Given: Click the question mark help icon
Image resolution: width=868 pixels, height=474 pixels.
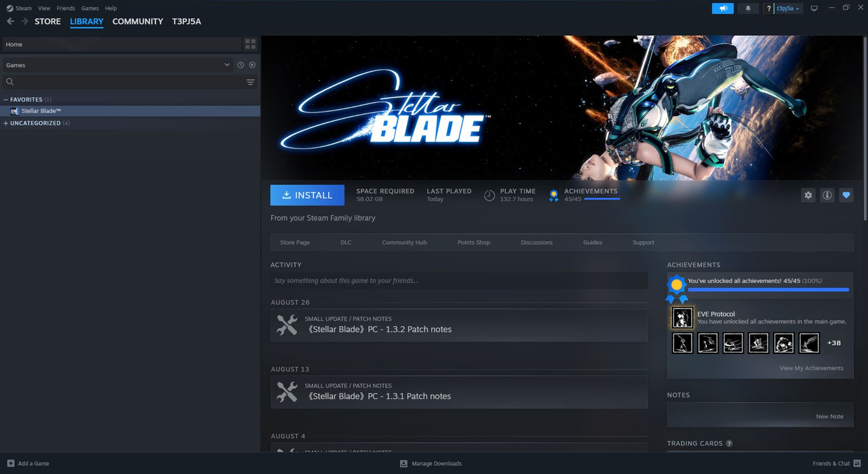Looking at the screenshot, I should [768, 8].
